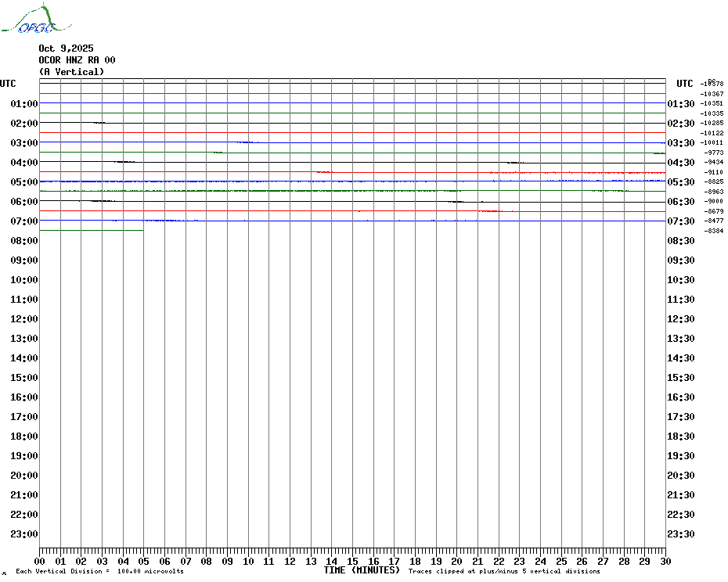Screen dimensions: 728x582
Task: Select the 12:00 hour label on left axis
Action: point(24,319)
